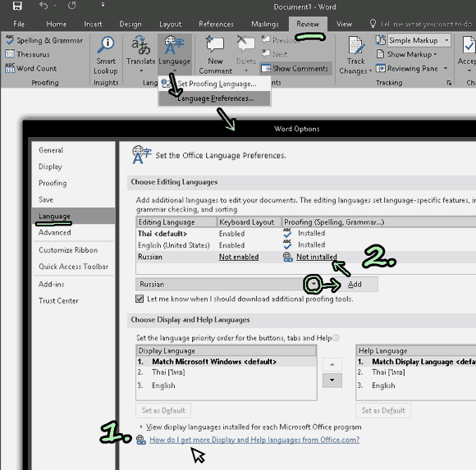The width and height of the screenshot is (476, 470).
Task: Select Display in Word Options sidebar
Action: pyautogui.click(x=73, y=167)
